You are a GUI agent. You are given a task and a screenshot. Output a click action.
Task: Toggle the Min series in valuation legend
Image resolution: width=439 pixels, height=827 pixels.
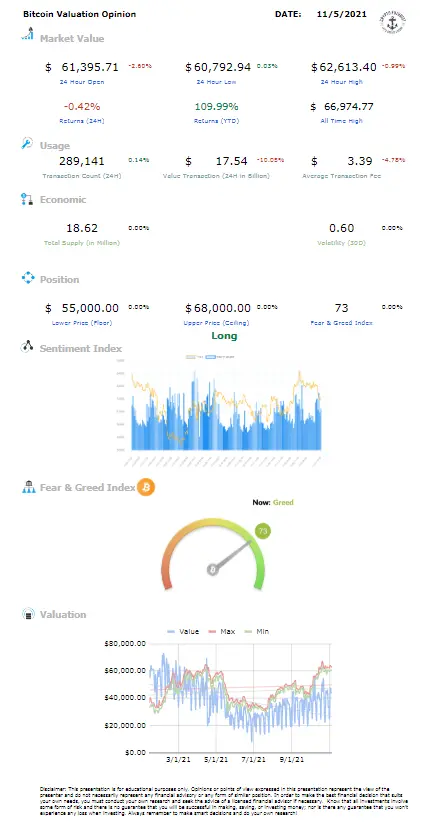point(255,631)
